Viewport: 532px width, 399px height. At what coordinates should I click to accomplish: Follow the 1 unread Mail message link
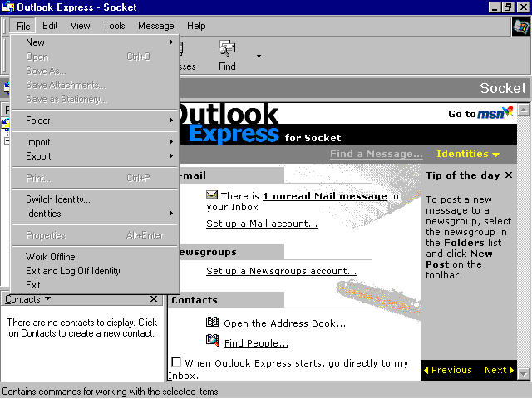coord(325,196)
